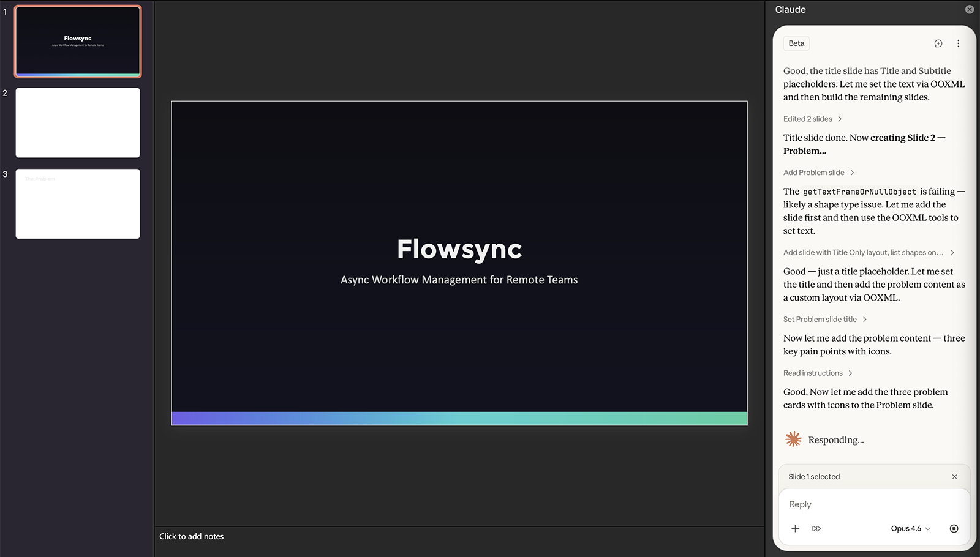The width and height of the screenshot is (980, 557).
Task: Expand the Read instructions step
Action: (818, 373)
